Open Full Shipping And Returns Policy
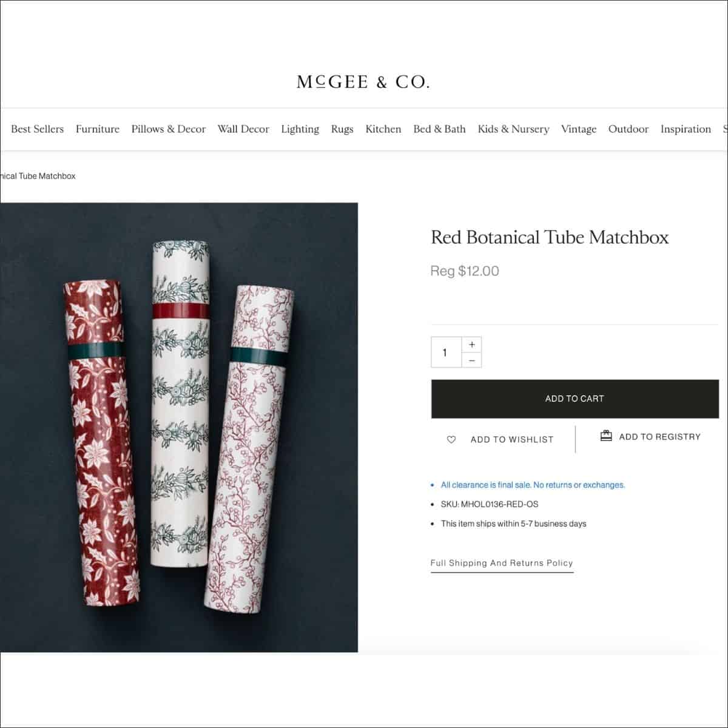Image resolution: width=728 pixels, height=728 pixels. pyautogui.click(x=502, y=563)
